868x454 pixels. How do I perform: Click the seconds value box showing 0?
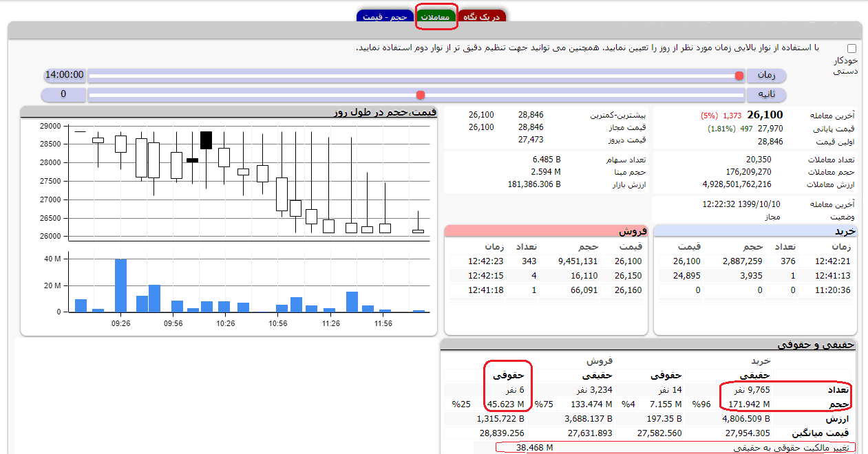coord(64,94)
